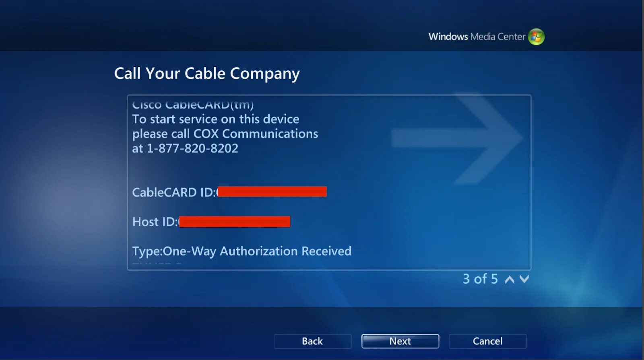Click the "Call Your Cable Company" heading
Viewport: 644px width, 360px height.
point(207,74)
